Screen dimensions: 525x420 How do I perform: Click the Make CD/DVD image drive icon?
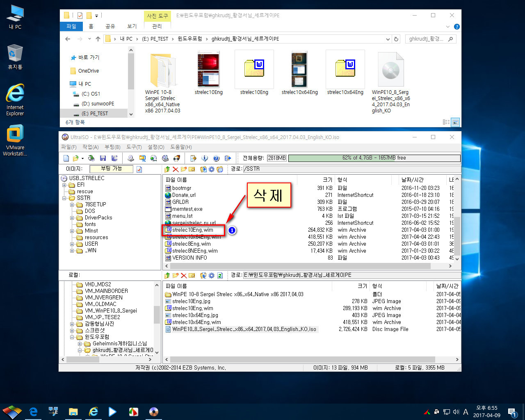(x=131, y=158)
